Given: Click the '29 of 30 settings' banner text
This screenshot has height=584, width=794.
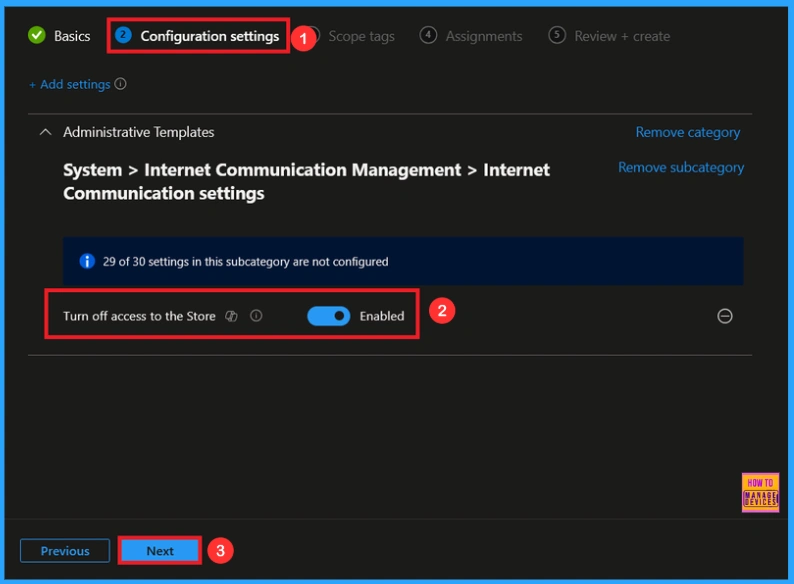Looking at the screenshot, I should click(246, 262).
